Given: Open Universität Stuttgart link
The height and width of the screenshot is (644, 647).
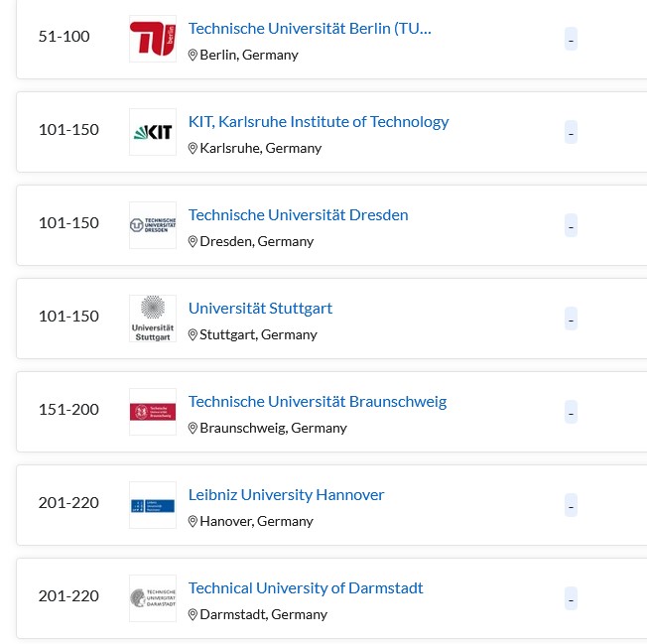Looking at the screenshot, I should [x=260, y=309].
